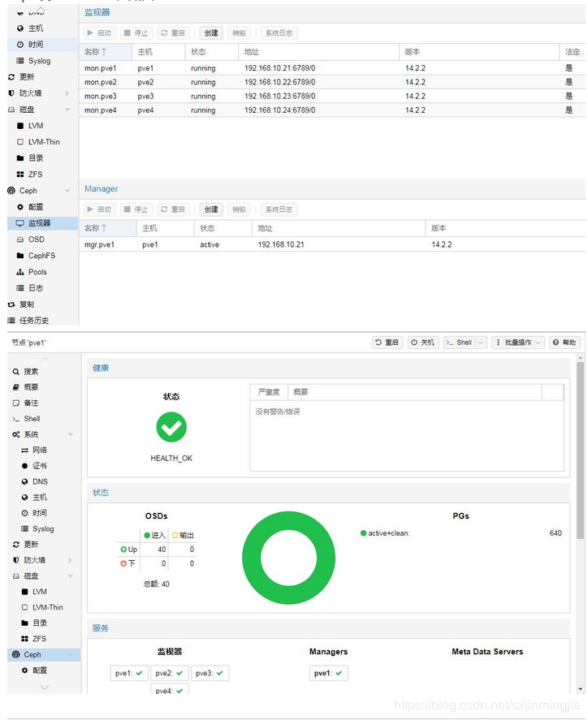This screenshot has width=588, height=720.
Task: Sort 监视器 table by 状态 column
Action: pyautogui.click(x=212, y=52)
